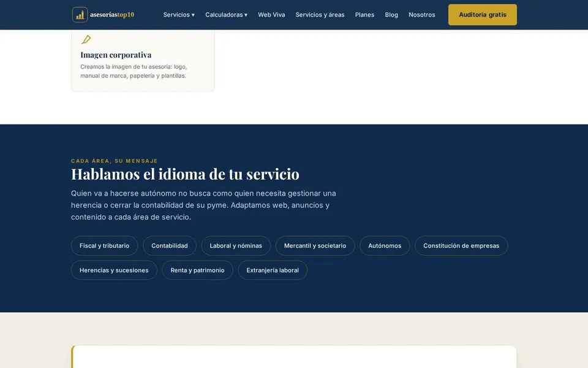
Task: Choose the Renta y patrimonio pill
Action: click(197, 270)
